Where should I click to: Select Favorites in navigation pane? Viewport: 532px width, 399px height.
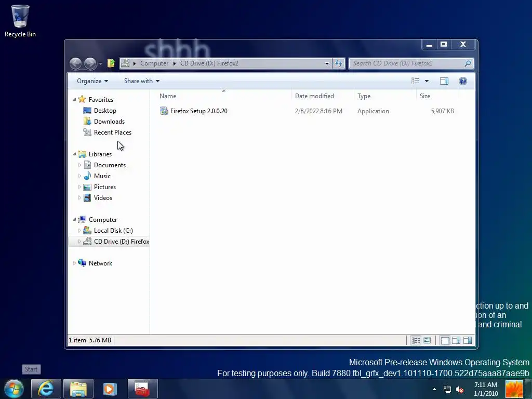coord(101,99)
